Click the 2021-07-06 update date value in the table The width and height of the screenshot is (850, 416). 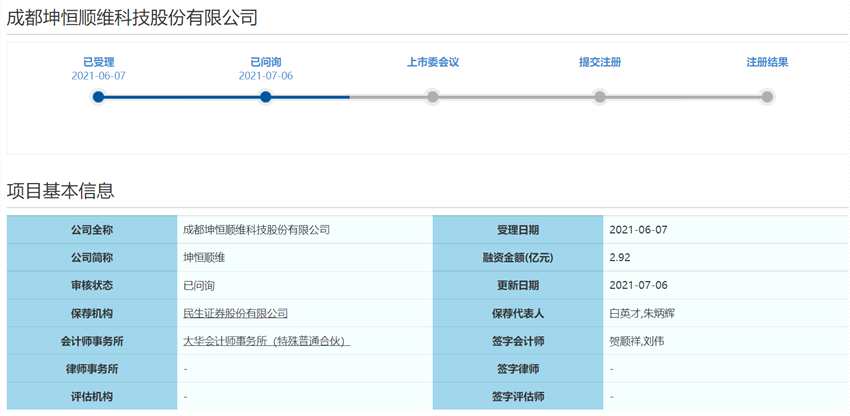click(x=638, y=285)
